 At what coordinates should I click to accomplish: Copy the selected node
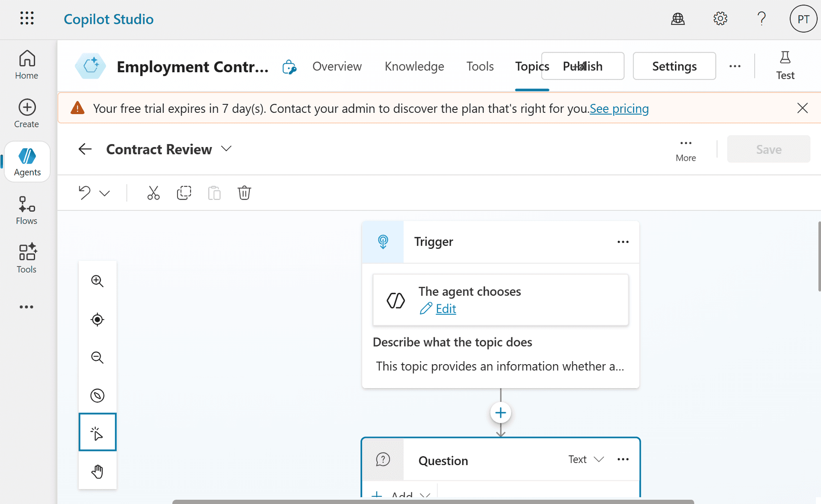(x=184, y=193)
